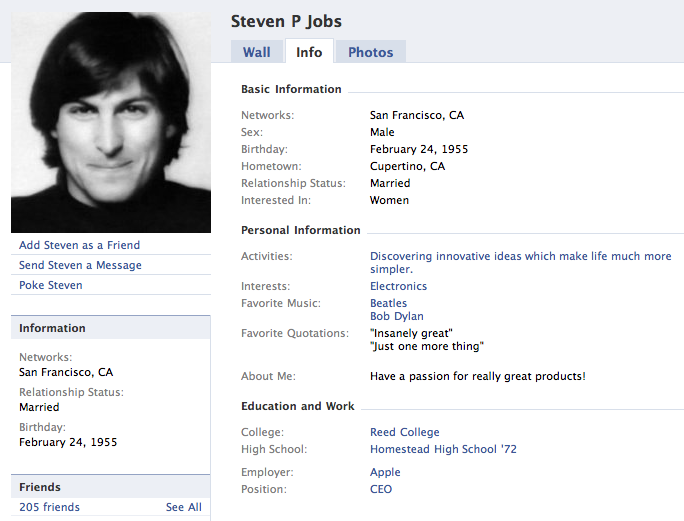Screen dimensions: 684x521
Task: Click Send Steven a Message link
Action: click(80, 265)
